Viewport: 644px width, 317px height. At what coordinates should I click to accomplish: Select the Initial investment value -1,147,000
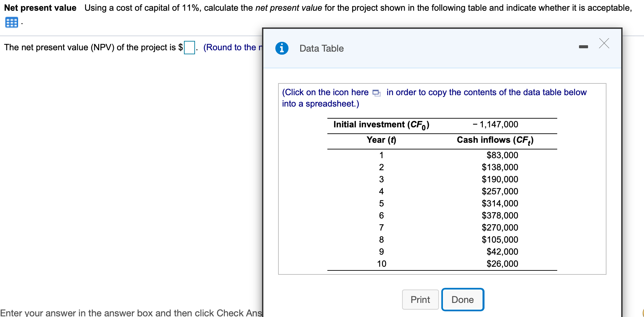coord(495,124)
